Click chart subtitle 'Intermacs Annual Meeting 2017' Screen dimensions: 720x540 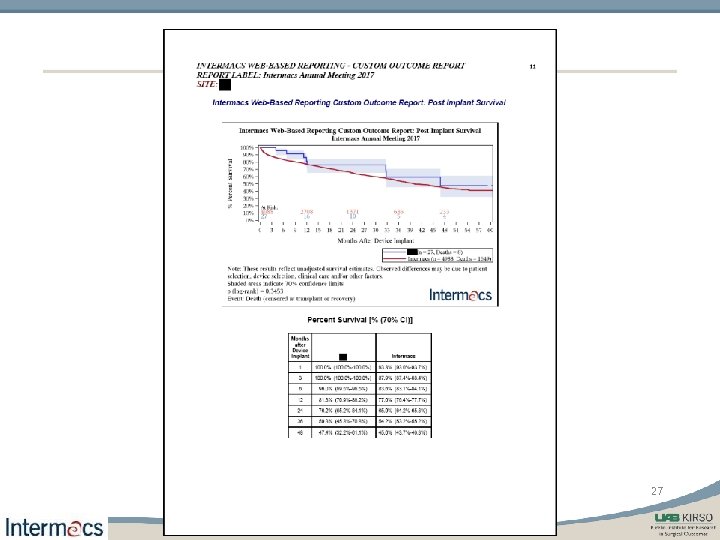pyautogui.click(x=375, y=138)
